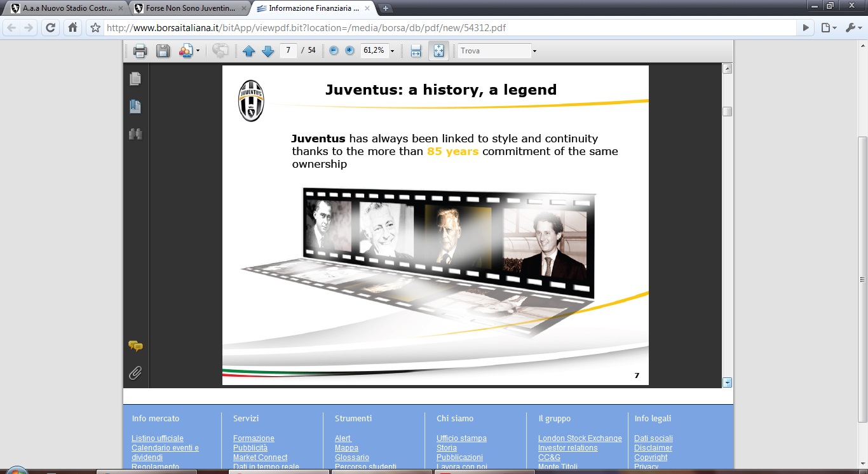Click the 61,2% zoom level field

[374, 50]
